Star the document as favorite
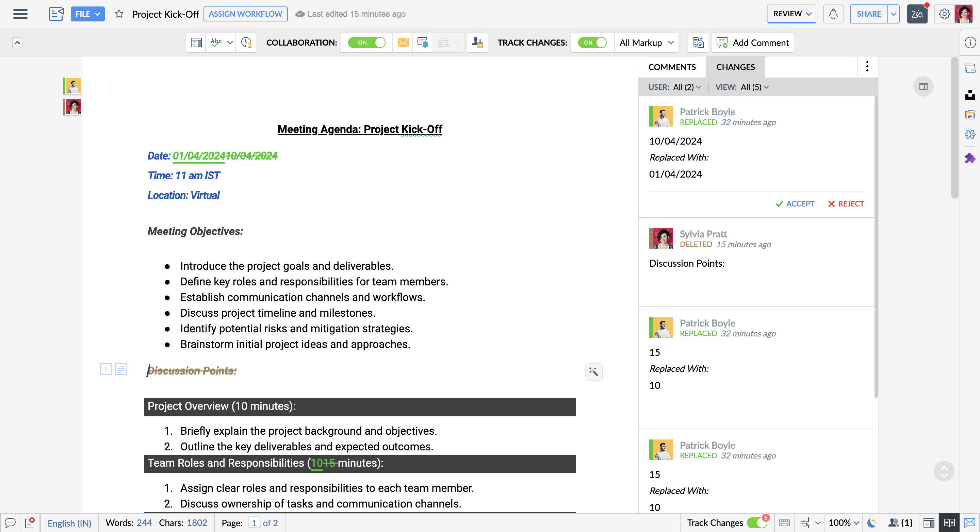The height and width of the screenshot is (532, 980). click(x=119, y=14)
